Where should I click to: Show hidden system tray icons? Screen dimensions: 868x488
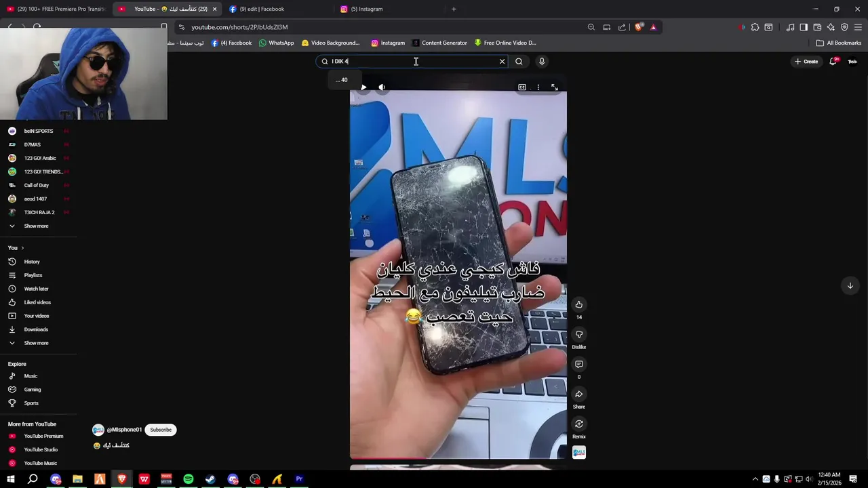[x=755, y=479]
